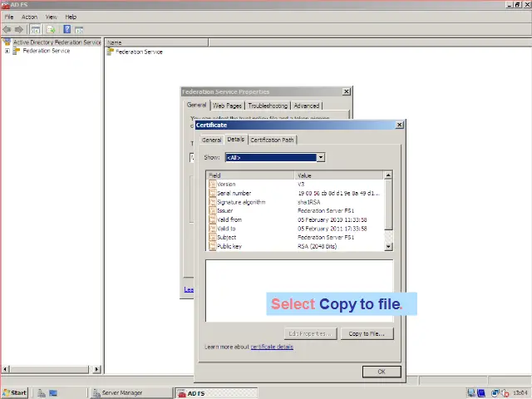532x399 pixels.
Task: Select the Public key field icon
Action: point(212,246)
